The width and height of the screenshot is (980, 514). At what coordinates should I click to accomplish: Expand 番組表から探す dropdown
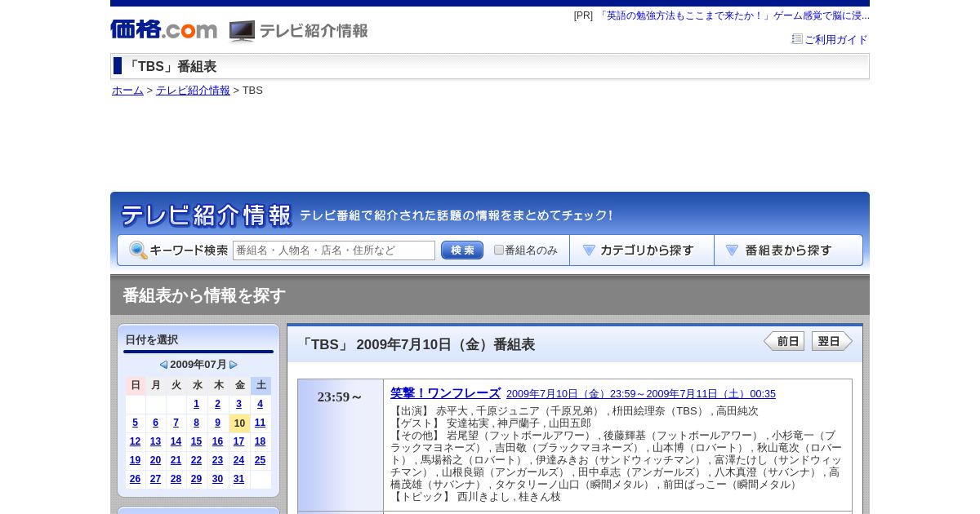pyautogui.click(x=788, y=250)
